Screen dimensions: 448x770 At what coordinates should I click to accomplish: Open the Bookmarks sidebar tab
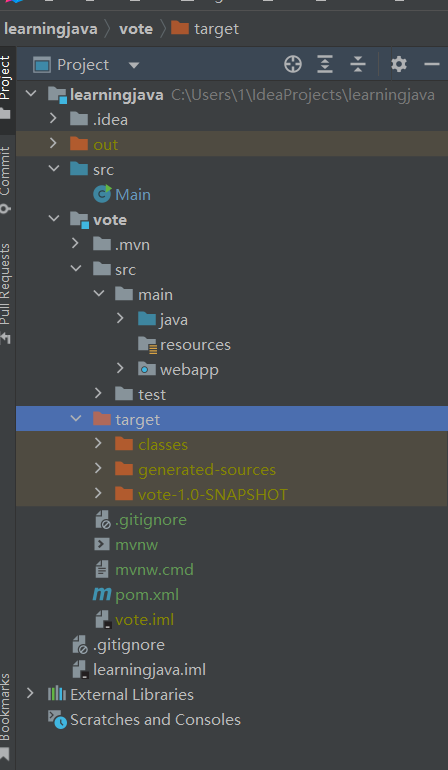click(x=5, y=715)
